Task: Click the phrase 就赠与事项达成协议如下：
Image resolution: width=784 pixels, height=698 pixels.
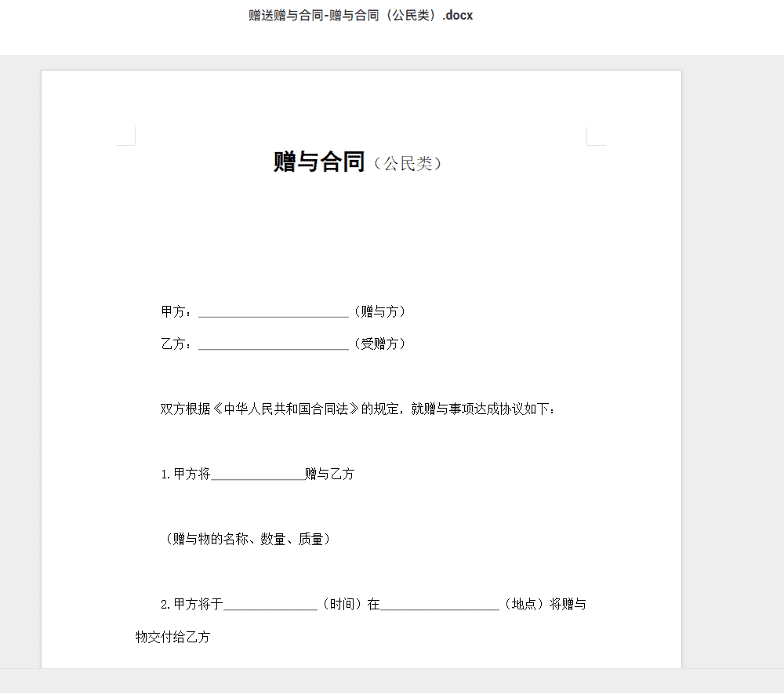Action: (484, 409)
